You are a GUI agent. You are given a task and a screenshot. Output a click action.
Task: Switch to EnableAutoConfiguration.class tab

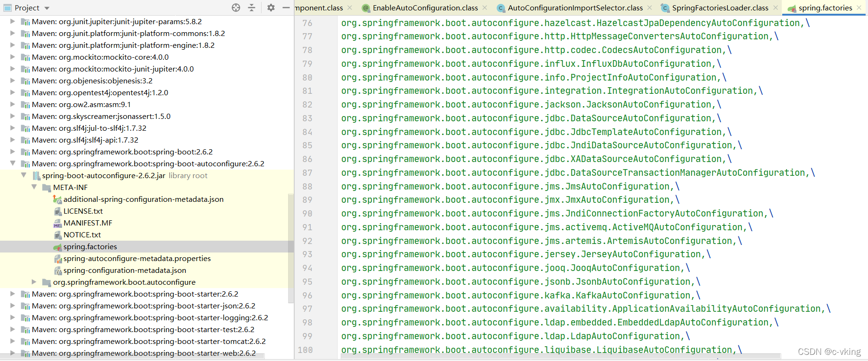coord(425,8)
